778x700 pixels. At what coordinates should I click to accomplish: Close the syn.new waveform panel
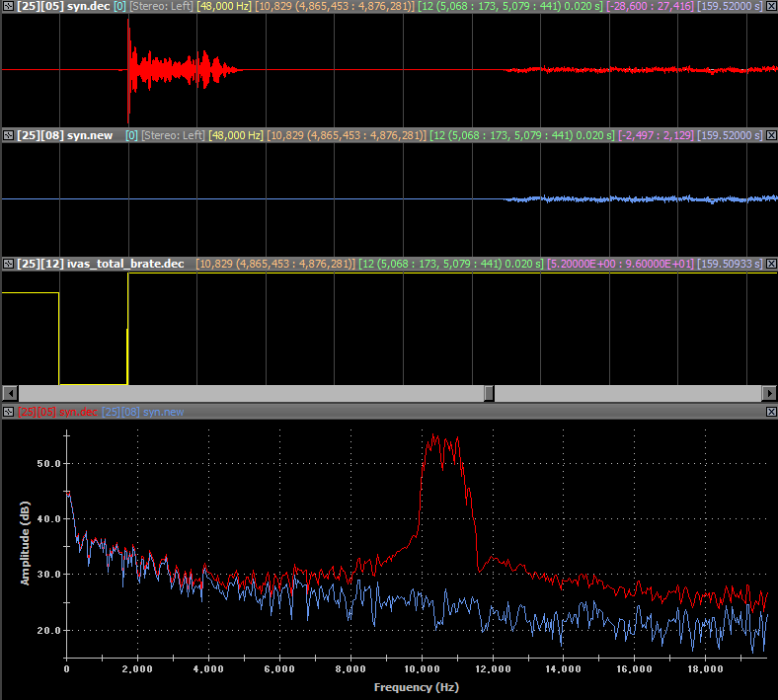tap(771, 135)
